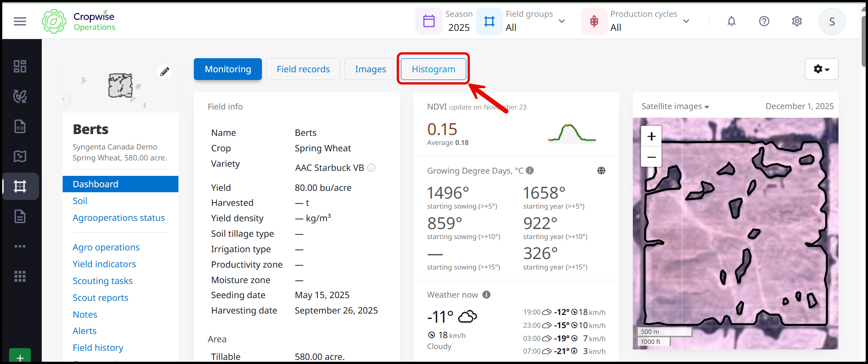Open the Agrooperations status link
This screenshot has width=868, height=364.
(118, 218)
